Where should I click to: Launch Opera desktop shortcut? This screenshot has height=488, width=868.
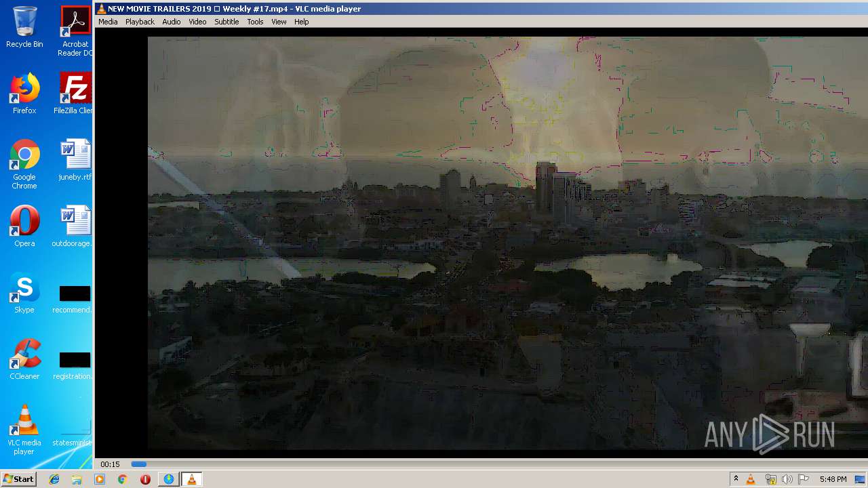tap(24, 226)
